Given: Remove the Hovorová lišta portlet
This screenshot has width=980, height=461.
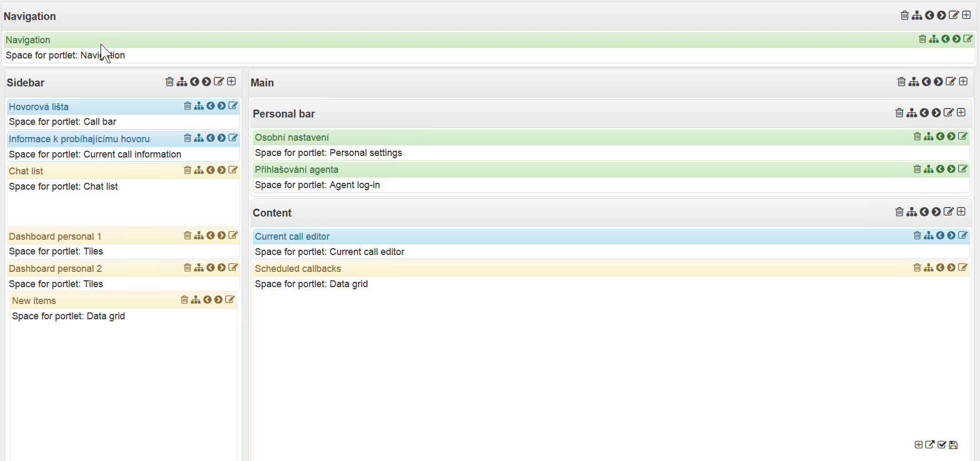Looking at the screenshot, I should [x=187, y=106].
